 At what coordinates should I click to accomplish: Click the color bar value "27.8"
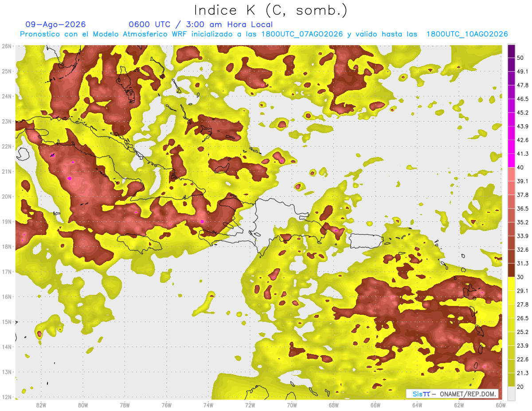click(x=523, y=304)
